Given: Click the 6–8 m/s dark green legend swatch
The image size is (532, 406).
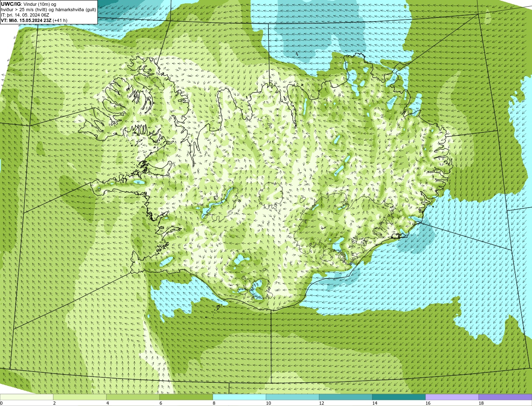Looking at the screenshot, I should 186,397.
